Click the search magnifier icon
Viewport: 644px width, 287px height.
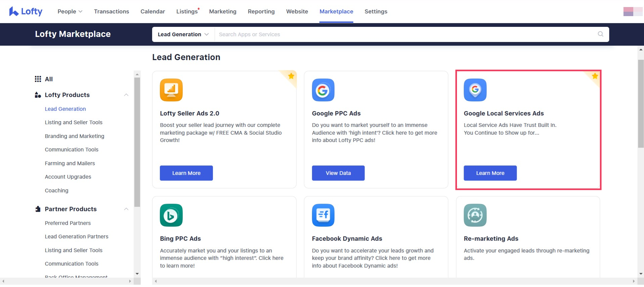tap(600, 34)
